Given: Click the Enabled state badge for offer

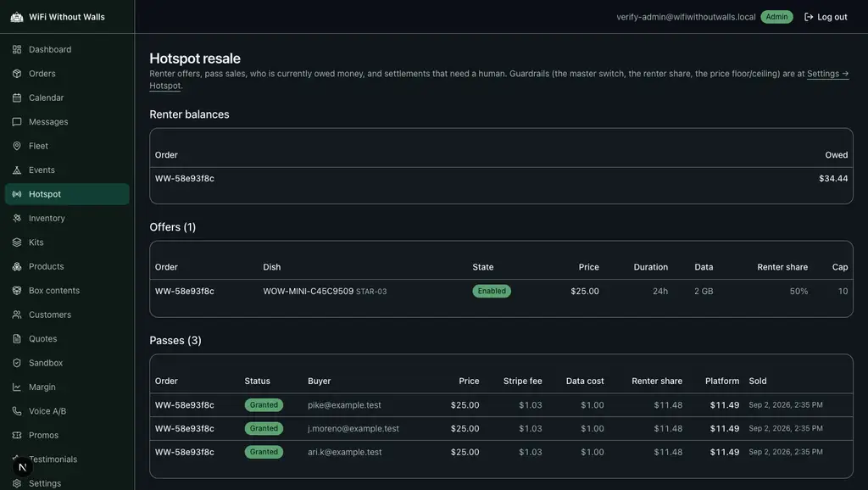Looking at the screenshot, I should pos(491,292).
